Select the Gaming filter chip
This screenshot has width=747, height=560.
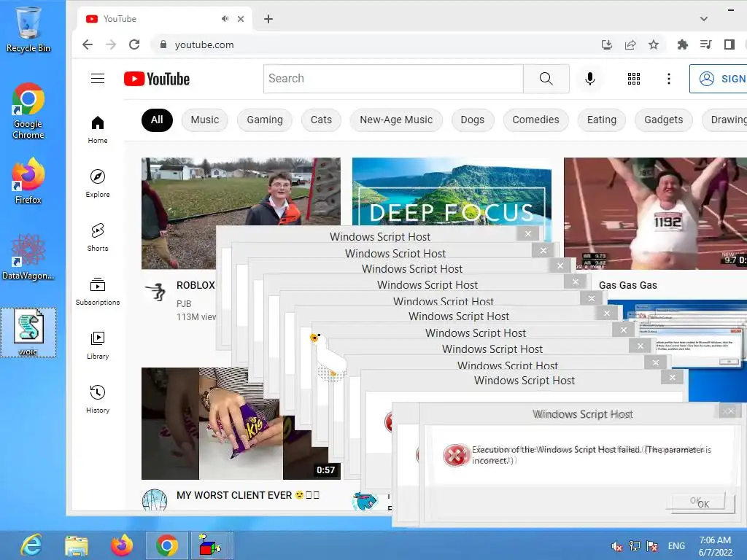point(265,120)
